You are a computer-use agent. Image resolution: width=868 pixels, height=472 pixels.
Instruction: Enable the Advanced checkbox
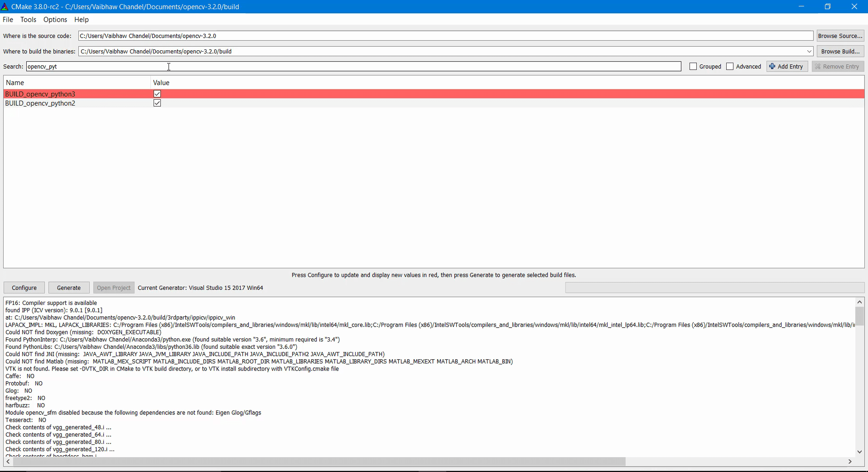click(x=730, y=67)
